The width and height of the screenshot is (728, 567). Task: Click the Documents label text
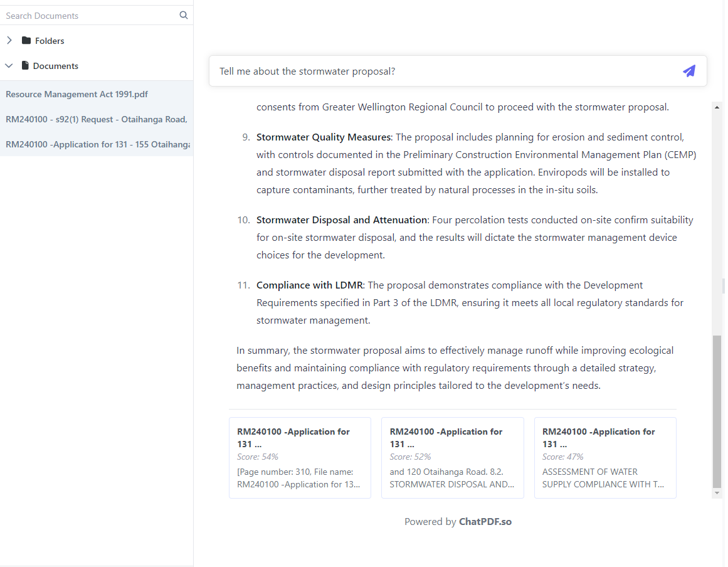(56, 66)
